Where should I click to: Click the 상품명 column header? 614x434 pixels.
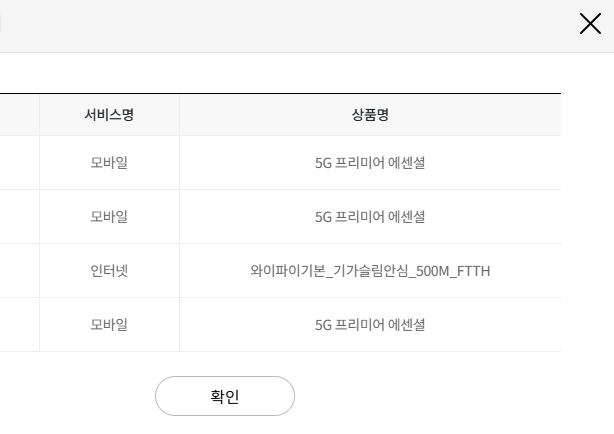click(x=370, y=115)
